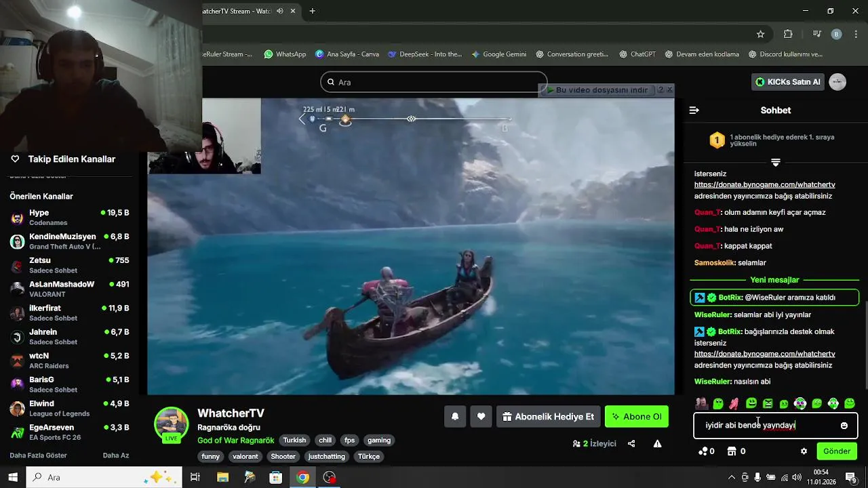Viewport: 868px width, 488px height.
Task: Select the justchatting tag
Action: tap(327, 457)
